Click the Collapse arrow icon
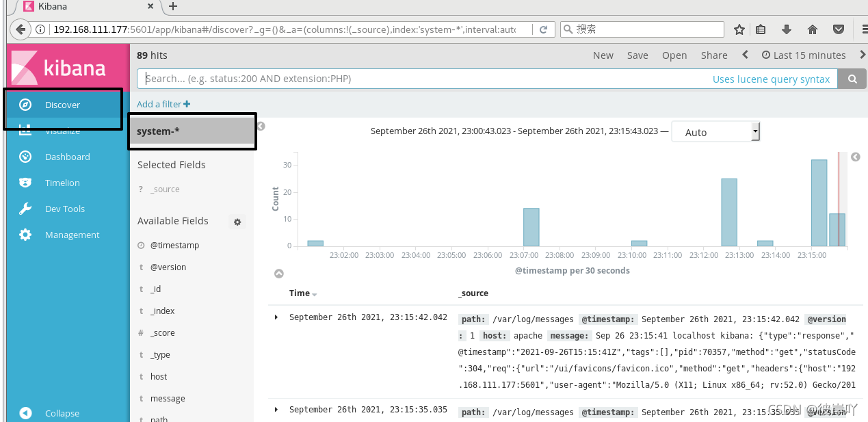This screenshot has width=868, height=422. [25, 413]
